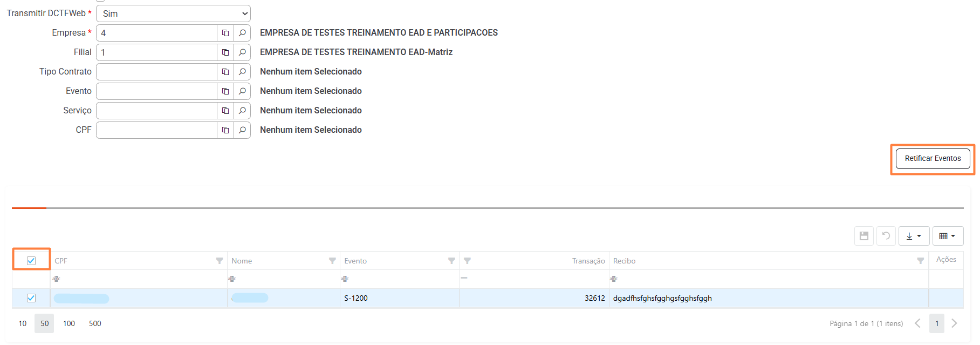980x345 pixels.
Task: Click into the Evento input field
Action: pyautogui.click(x=156, y=91)
